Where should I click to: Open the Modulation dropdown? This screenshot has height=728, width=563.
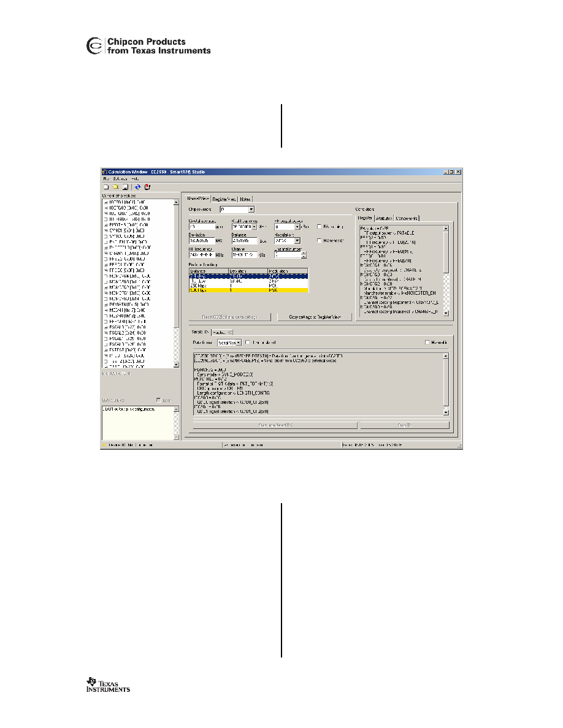click(x=297, y=240)
